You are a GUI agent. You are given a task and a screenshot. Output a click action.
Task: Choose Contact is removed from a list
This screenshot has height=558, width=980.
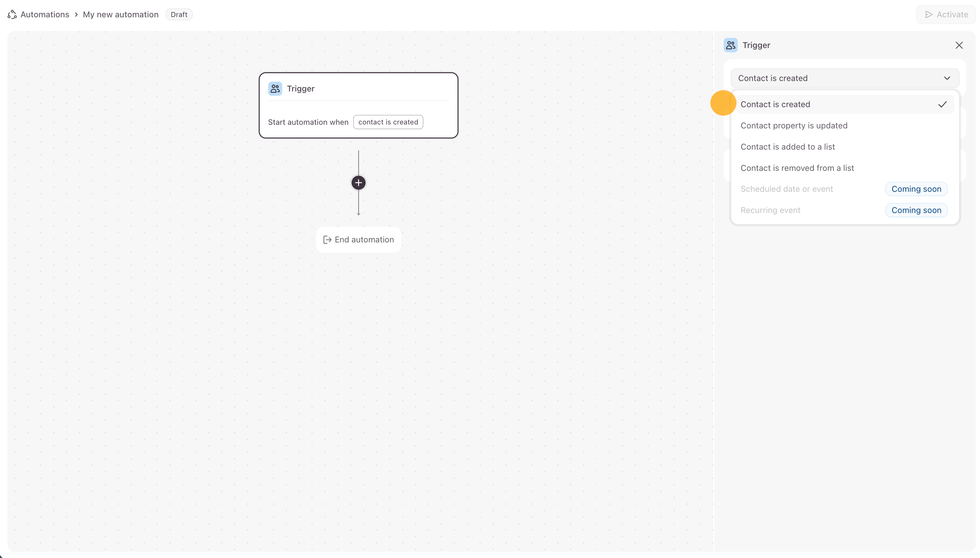coord(797,168)
